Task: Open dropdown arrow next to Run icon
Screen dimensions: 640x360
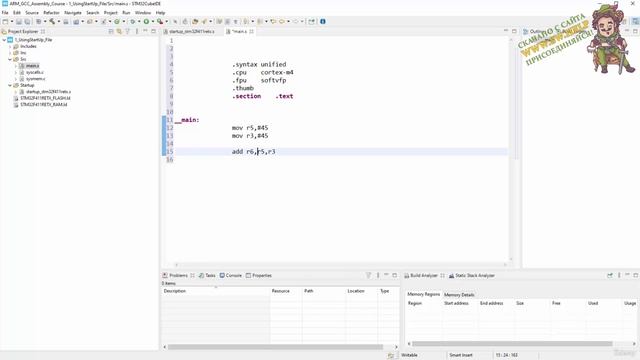Action: click(x=153, y=22)
